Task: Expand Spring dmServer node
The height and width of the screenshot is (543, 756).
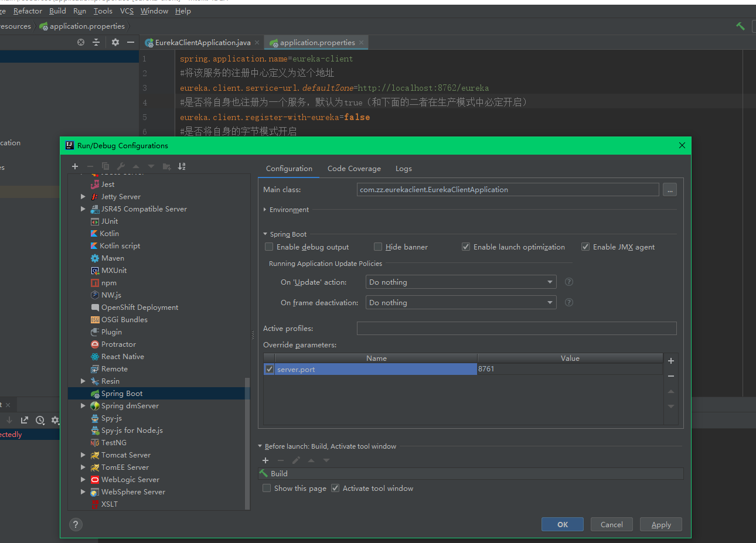Action: [x=83, y=406]
